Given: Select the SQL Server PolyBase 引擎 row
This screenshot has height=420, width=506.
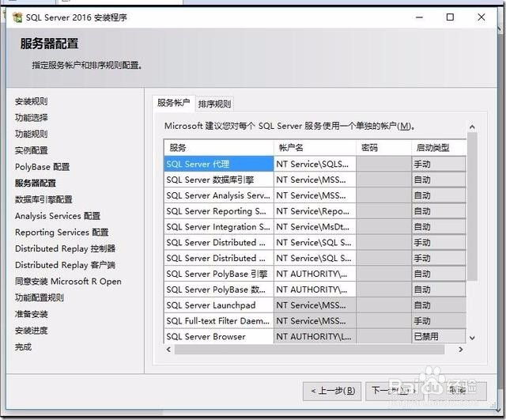Looking at the screenshot, I should pyautogui.click(x=219, y=274).
